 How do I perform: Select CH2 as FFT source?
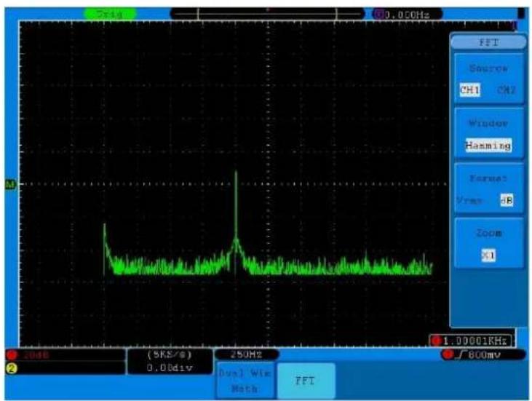(507, 90)
